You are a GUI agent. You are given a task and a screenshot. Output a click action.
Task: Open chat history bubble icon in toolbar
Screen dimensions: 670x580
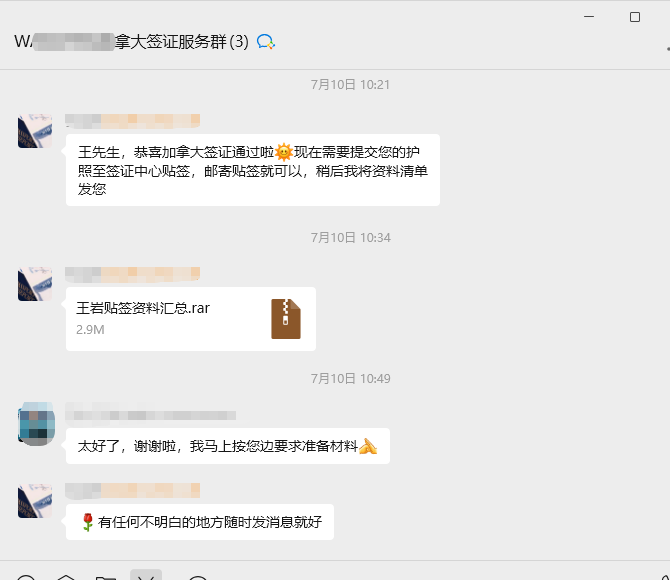pyautogui.click(x=198, y=578)
